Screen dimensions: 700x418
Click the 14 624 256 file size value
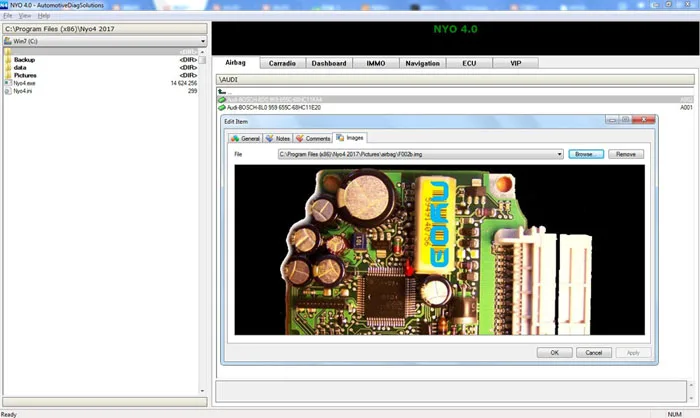183,83
